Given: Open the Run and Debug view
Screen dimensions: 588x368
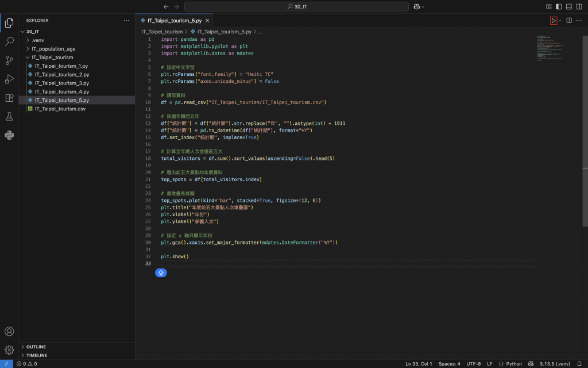Looking at the screenshot, I should coord(9,79).
